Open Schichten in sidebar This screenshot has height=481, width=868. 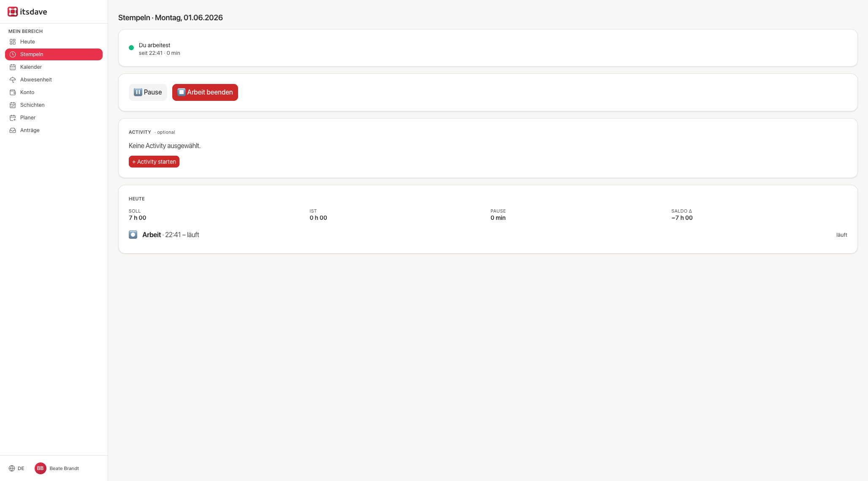54,105
